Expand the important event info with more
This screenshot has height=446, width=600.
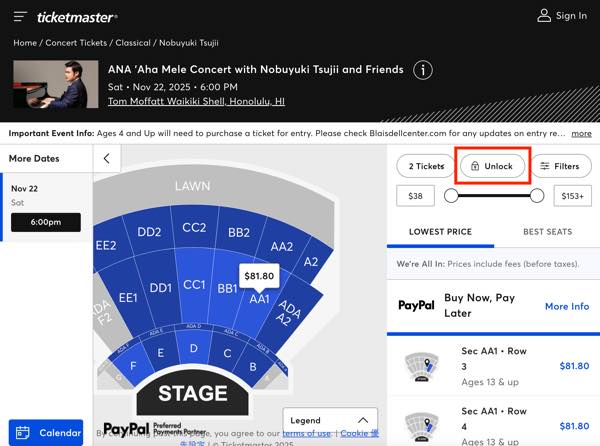[x=581, y=133]
